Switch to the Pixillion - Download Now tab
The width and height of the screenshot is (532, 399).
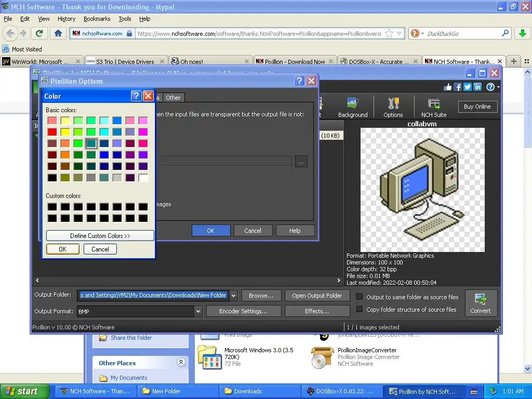[295, 61]
